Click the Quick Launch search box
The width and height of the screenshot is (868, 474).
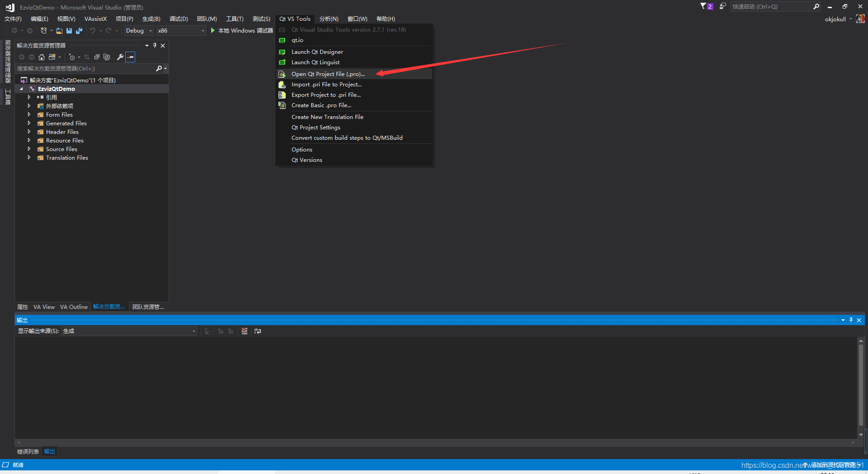[x=771, y=6]
